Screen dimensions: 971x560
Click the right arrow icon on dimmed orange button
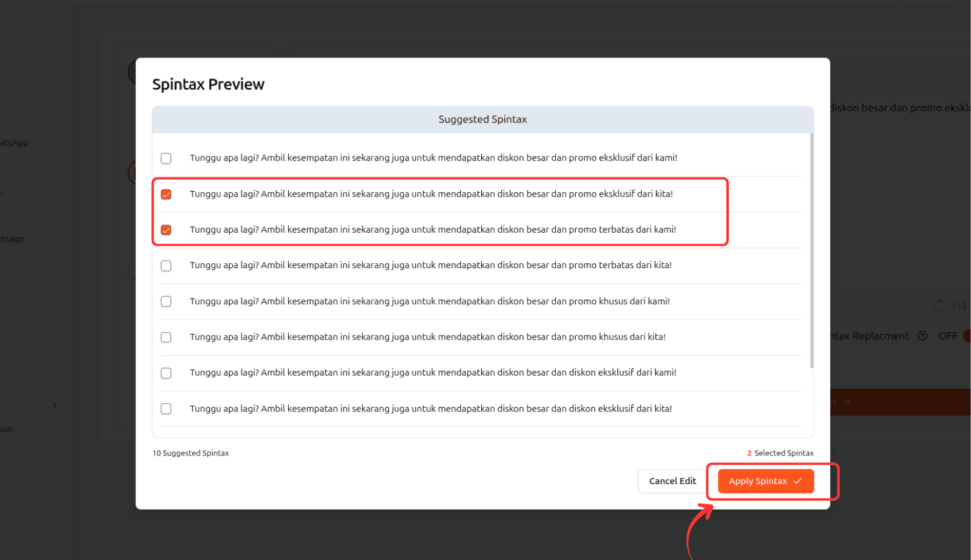(x=847, y=402)
